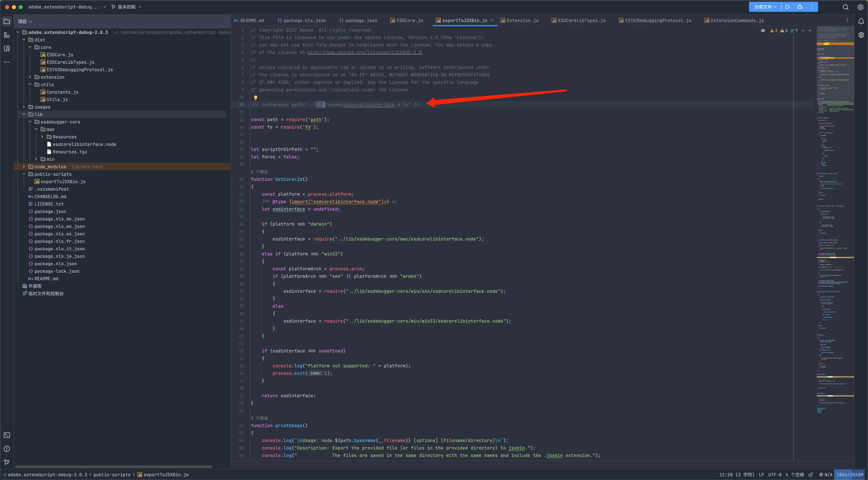Open the Project tool window icon
Viewport: 868px width, 480px height.
coord(7,21)
